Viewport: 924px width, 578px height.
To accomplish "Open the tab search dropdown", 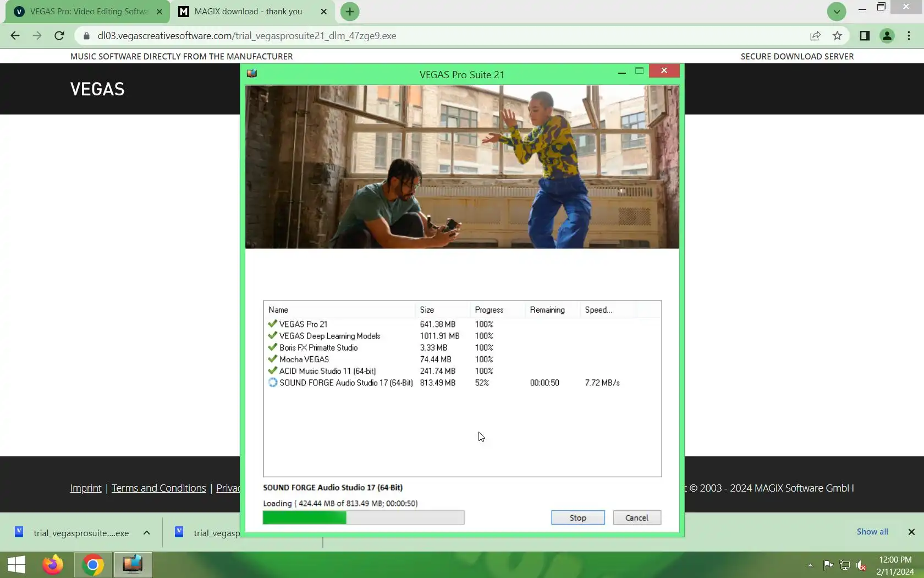I will (x=837, y=12).
